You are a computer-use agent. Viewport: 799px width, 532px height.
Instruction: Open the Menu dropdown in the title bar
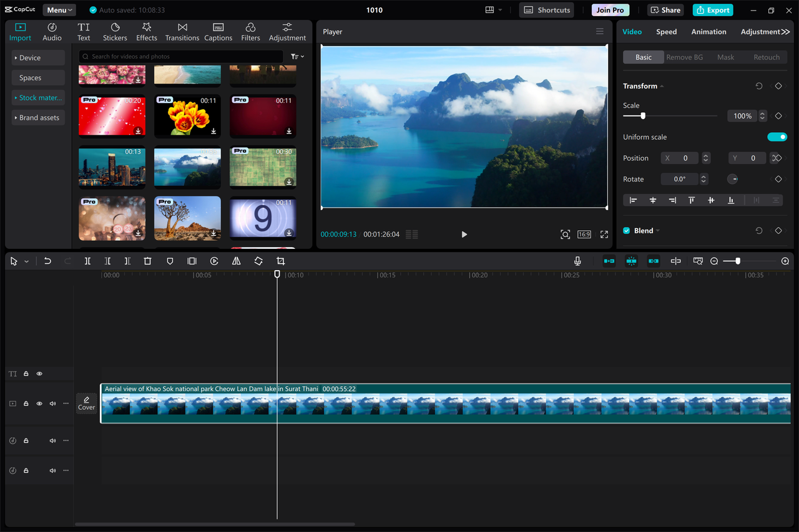59,9
